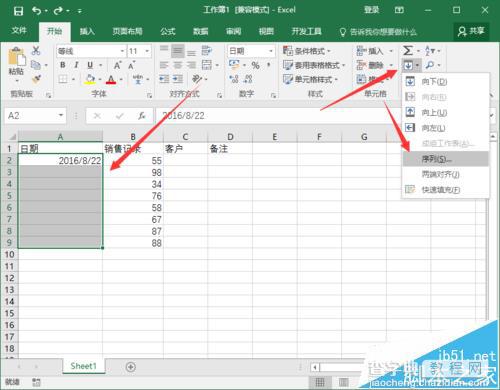Screen dimensions: 500x390
Task: Click the Increase Decimal icon
Action: (234, 79)
